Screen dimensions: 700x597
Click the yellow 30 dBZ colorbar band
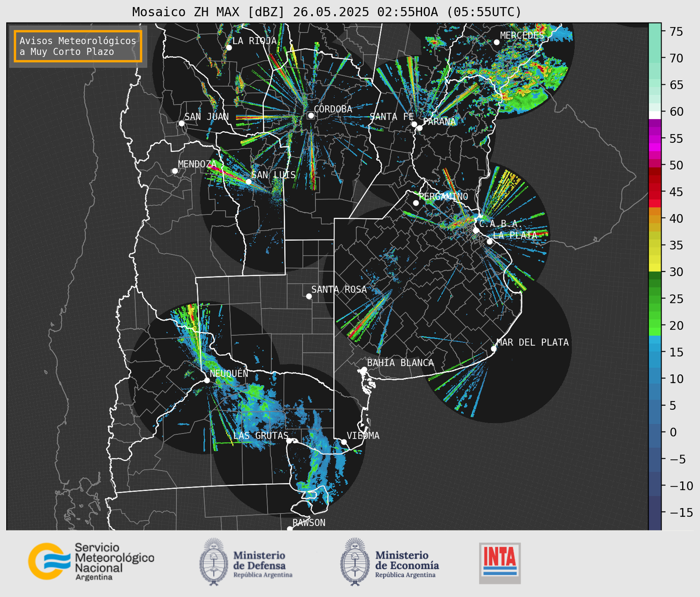click(x=655, y=268)
